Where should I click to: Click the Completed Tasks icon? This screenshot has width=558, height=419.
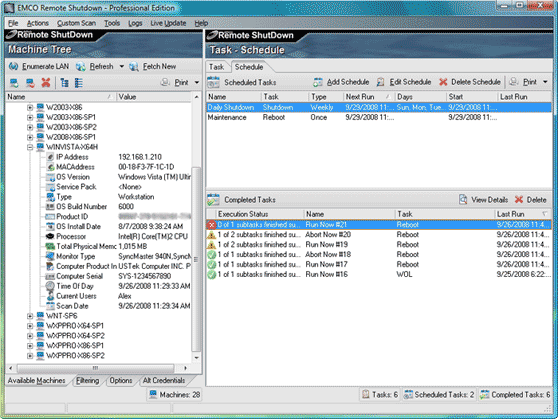coord(213,200)
